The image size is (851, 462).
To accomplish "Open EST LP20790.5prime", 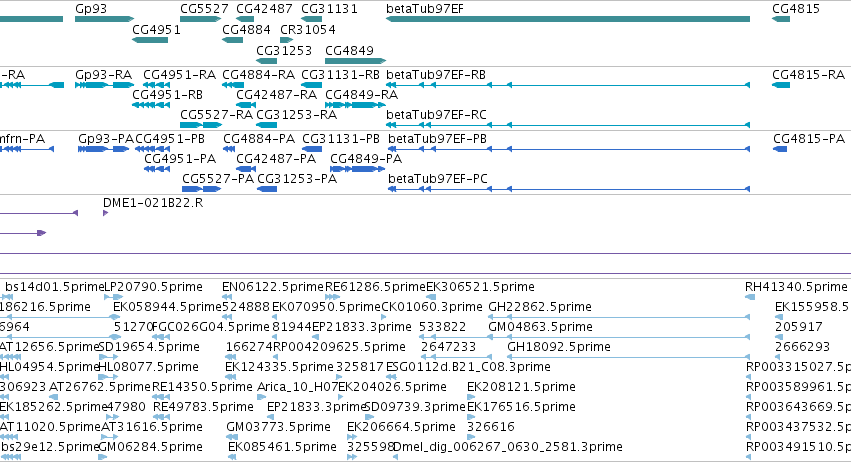I will [113, 297].
